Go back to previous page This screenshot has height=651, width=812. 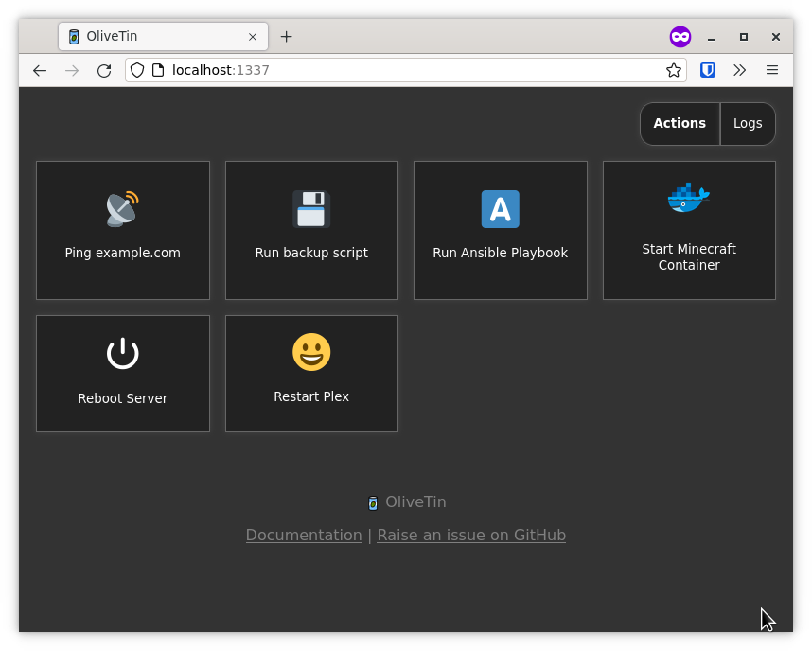click(x=40, y=70)
